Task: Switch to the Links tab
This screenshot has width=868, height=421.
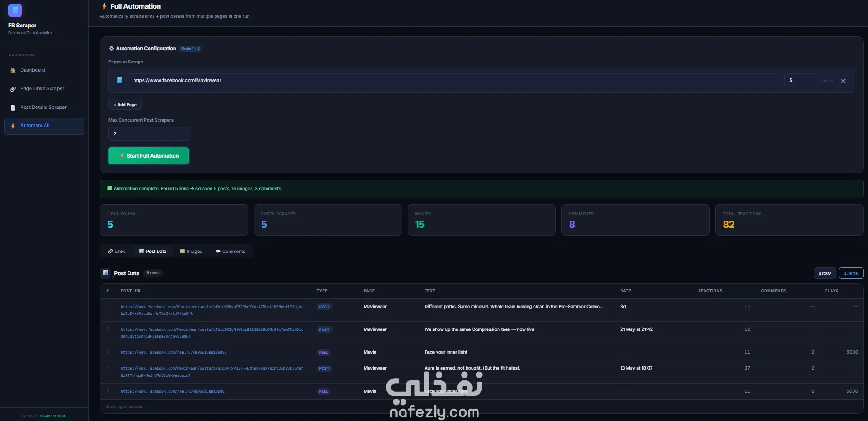Action: pos(117,252)
